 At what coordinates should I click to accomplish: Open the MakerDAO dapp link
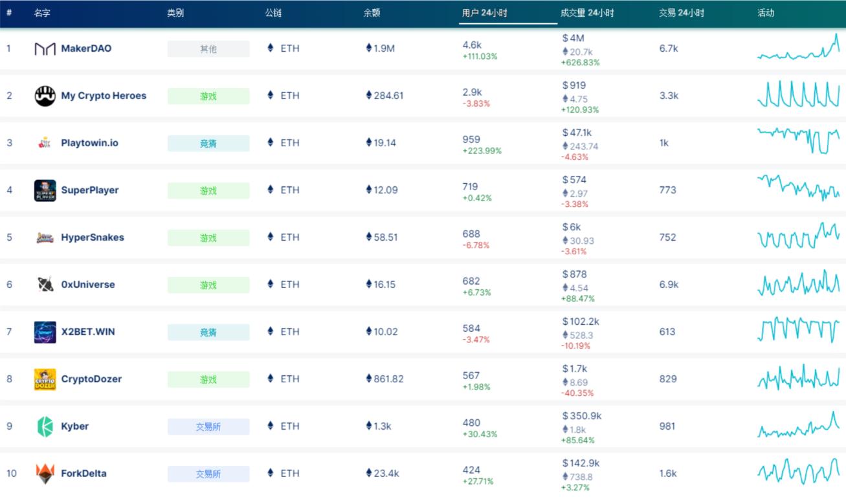point(86,49)
